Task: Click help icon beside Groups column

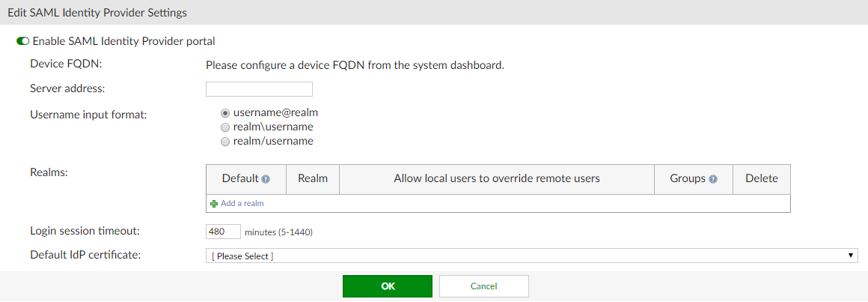Action: 713,180
